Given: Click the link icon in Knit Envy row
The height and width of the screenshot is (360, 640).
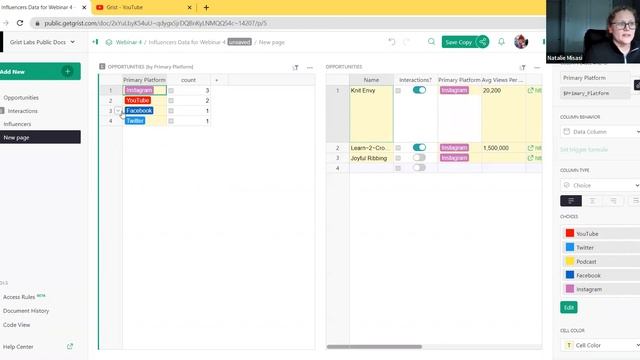Looking at the screenshot, I should point(531,90).
